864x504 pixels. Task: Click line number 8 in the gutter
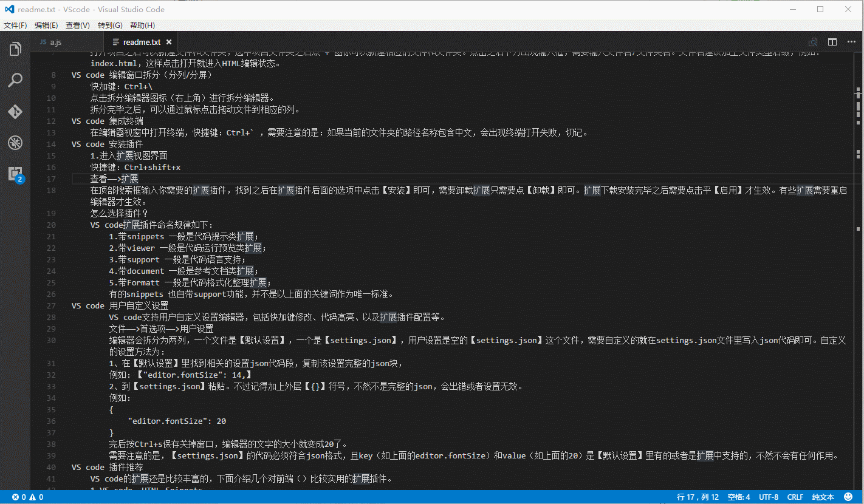[x=53, y=75]
